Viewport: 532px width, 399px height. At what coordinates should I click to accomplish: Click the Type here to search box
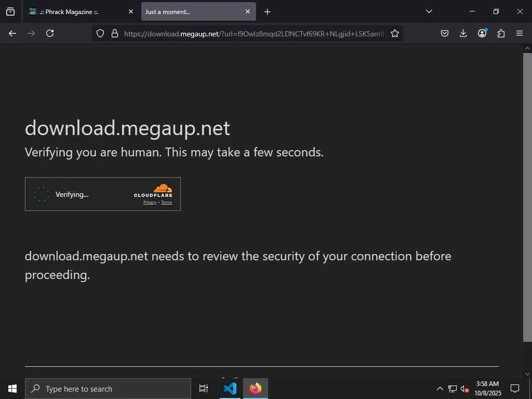tap(108, 389)
